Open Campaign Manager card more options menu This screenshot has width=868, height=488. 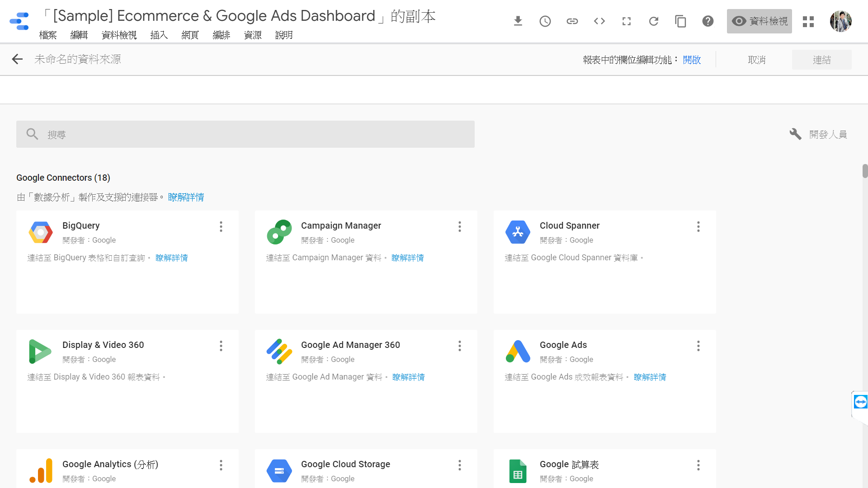[460, 227]
